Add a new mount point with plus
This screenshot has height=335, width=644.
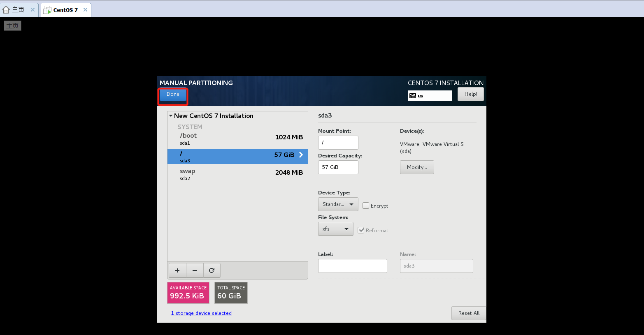(x=177, y=270)
